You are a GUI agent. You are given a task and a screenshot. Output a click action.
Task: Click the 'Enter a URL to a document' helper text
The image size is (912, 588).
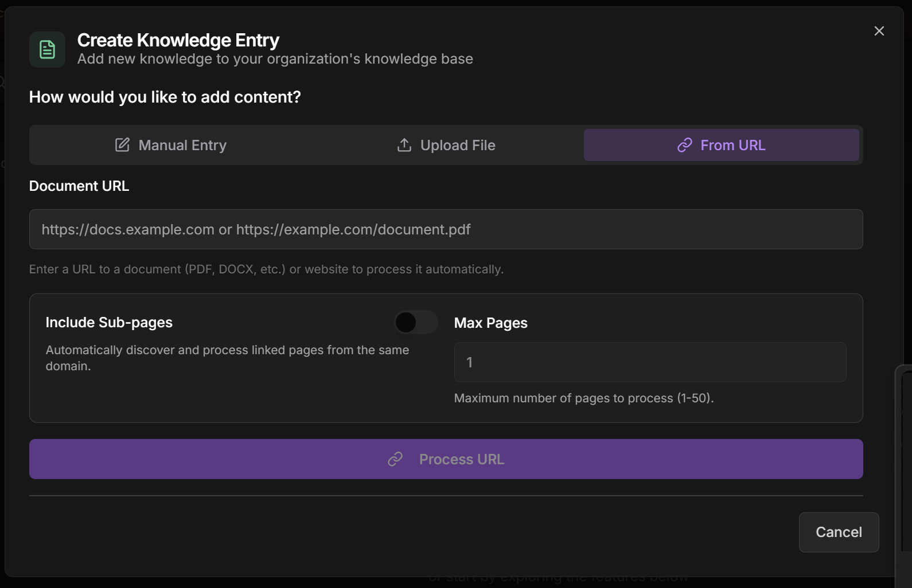(267, 269)
